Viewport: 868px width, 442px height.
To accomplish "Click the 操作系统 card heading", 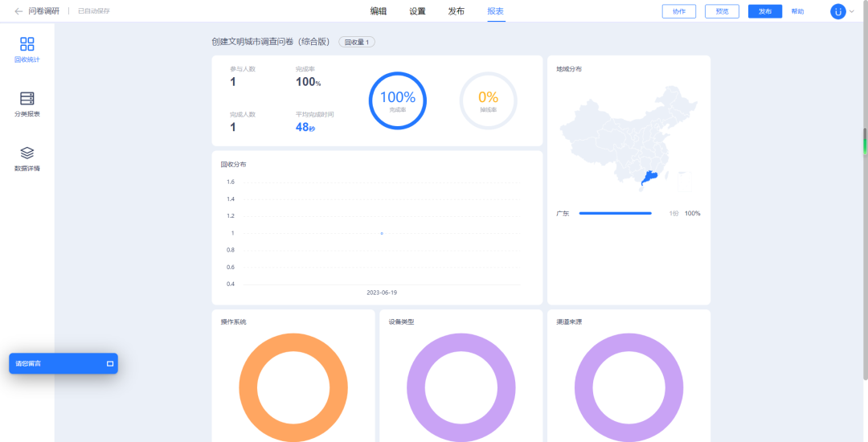I will click(x=234, y=322).
